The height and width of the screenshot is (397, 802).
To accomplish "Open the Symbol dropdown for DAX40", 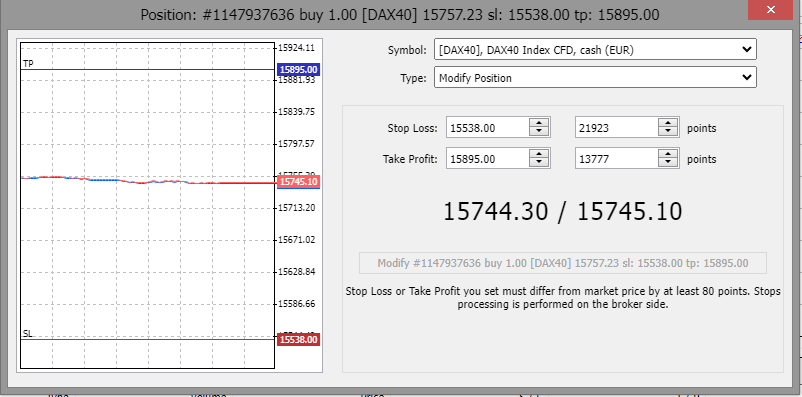I will (x=595, y=50).
